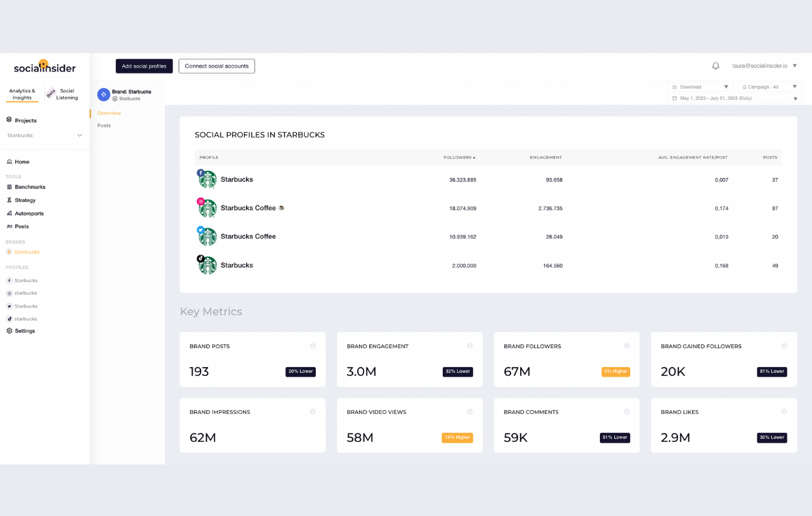Click the 32% Lower badge

[458, 372]
